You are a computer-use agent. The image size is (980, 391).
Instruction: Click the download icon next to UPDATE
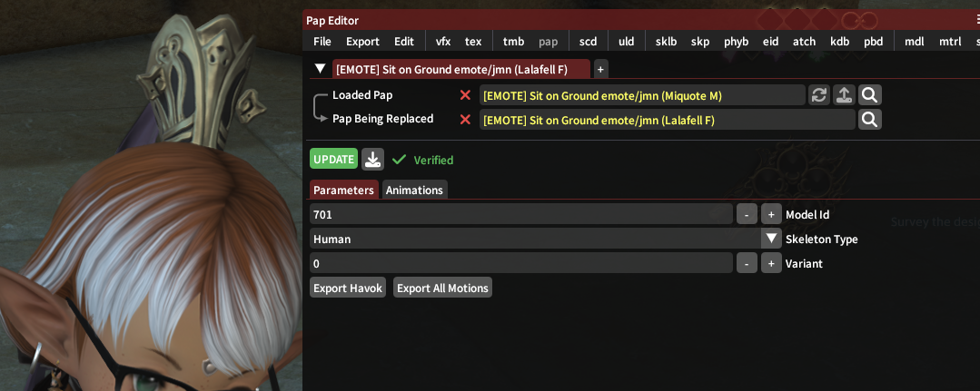tap(372, 160)
